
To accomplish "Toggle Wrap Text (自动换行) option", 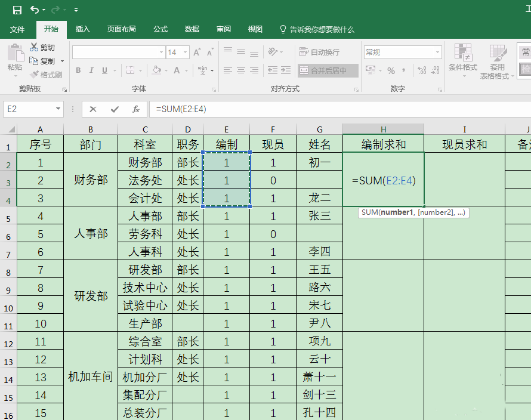I will click(319, 52).
